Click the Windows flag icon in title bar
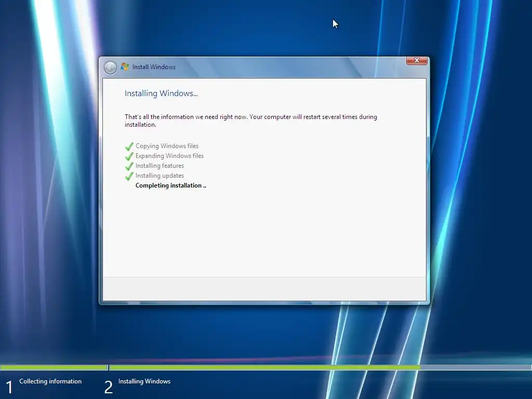Viewport: 532px width, 399px height. tap(125, 66)
